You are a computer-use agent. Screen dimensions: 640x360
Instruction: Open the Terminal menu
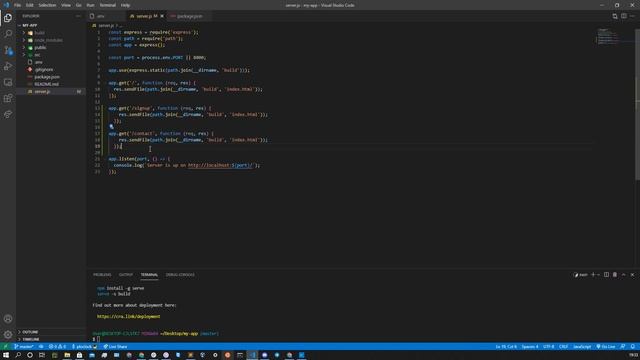pos(108,5)
